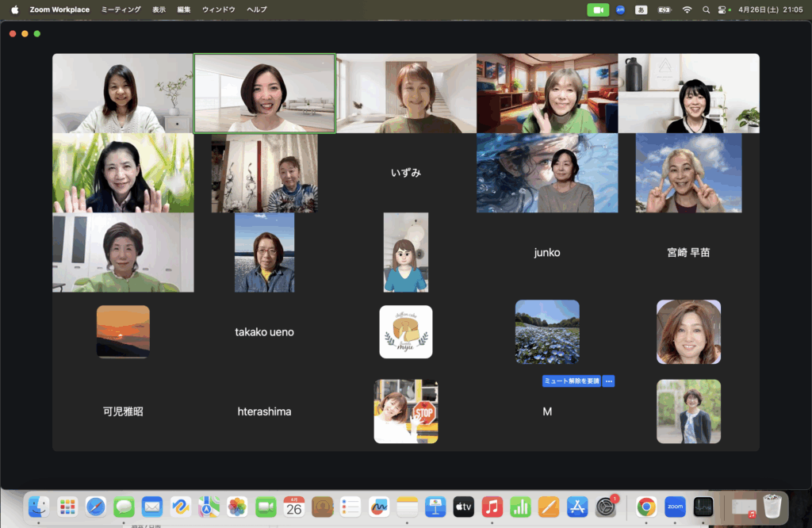The width and height of the screenshot is (812, 528).
Task: Select the takako ueno participant tile
Action: (x=264, y=332)
